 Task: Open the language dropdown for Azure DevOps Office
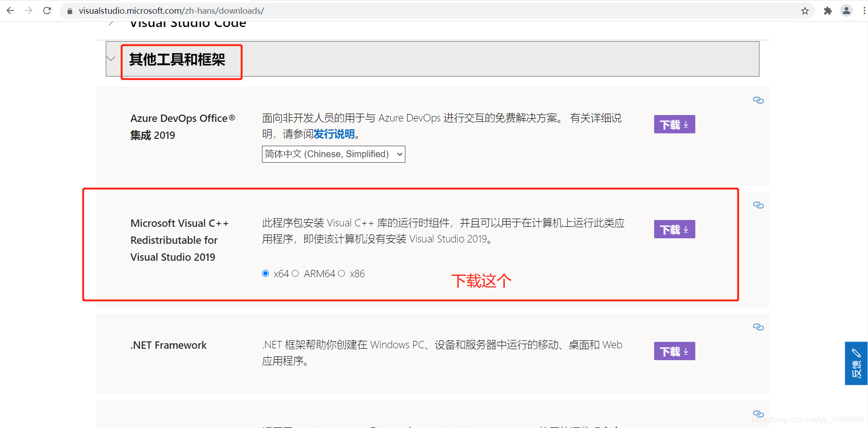(333, 154)
